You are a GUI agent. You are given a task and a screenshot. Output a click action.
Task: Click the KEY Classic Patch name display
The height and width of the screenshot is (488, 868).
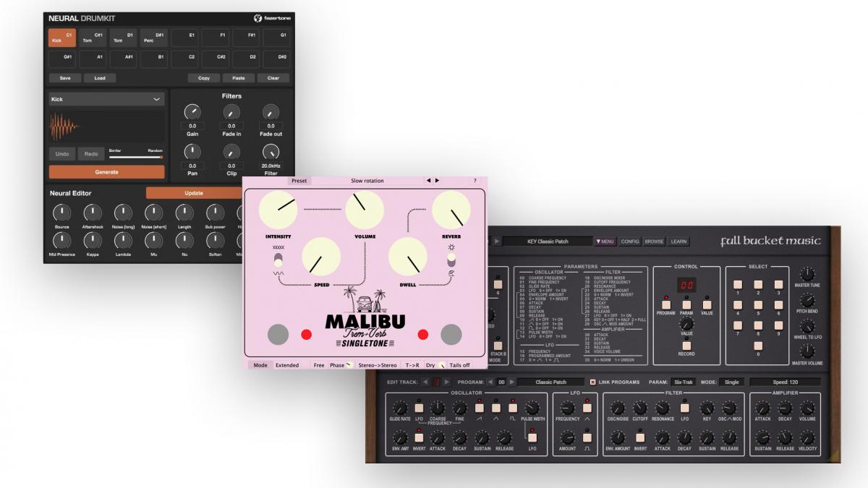pyautogui.click(x=546, y=241)
